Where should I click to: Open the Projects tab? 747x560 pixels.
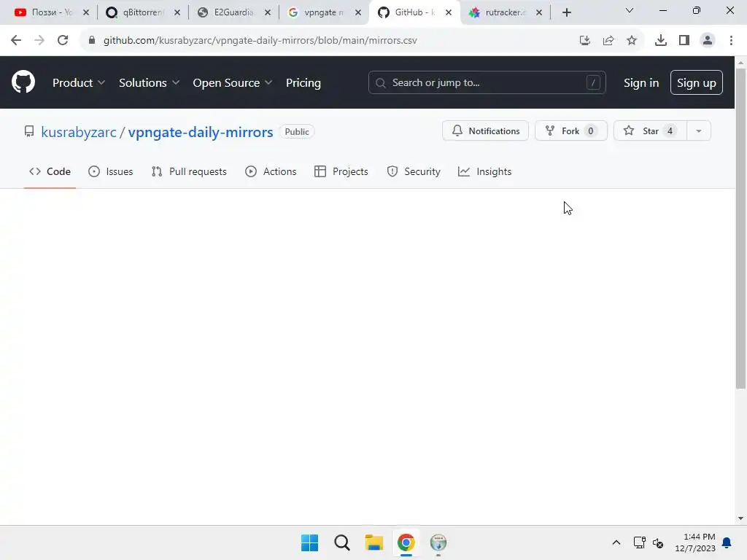(x=341, y=171)
